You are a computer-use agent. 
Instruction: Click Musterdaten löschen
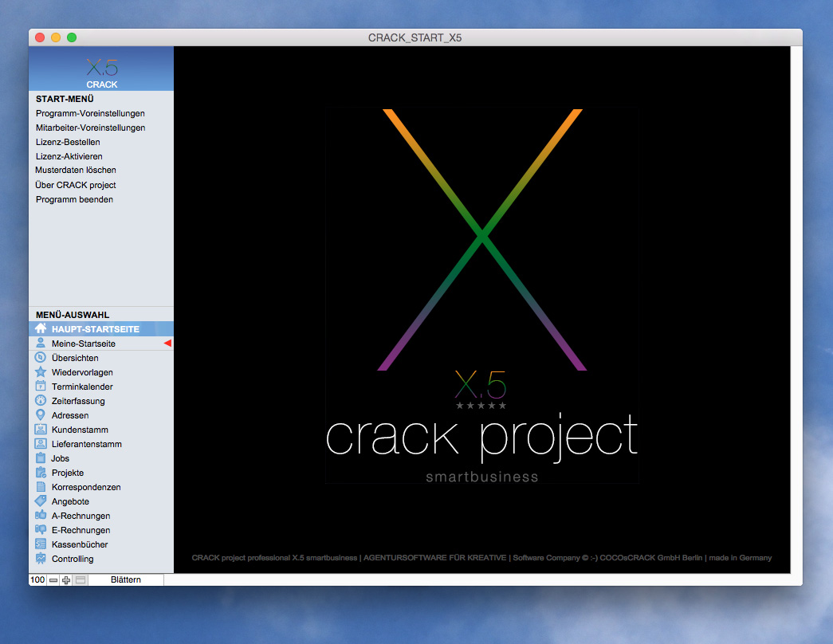click(x=76, y=171)
